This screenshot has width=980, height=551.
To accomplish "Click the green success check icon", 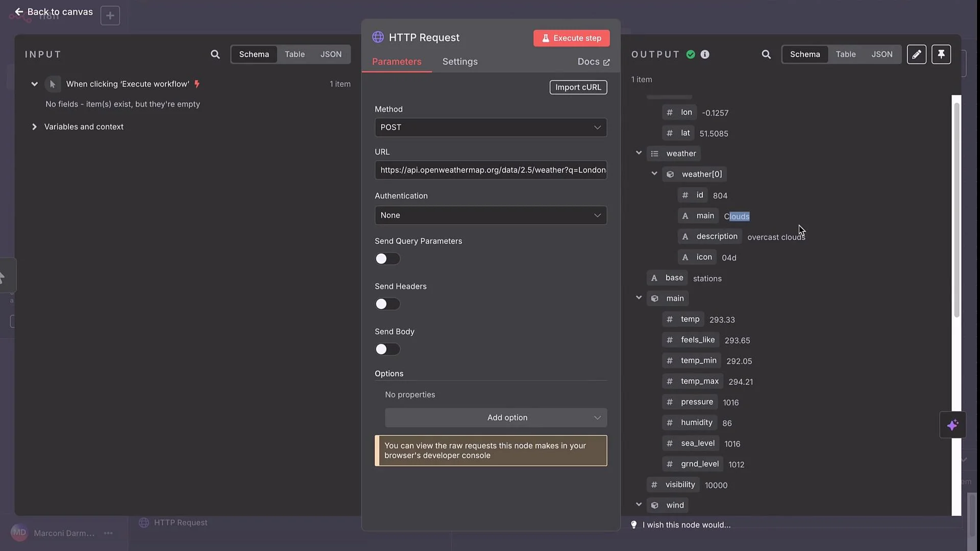I will point(691,54).
